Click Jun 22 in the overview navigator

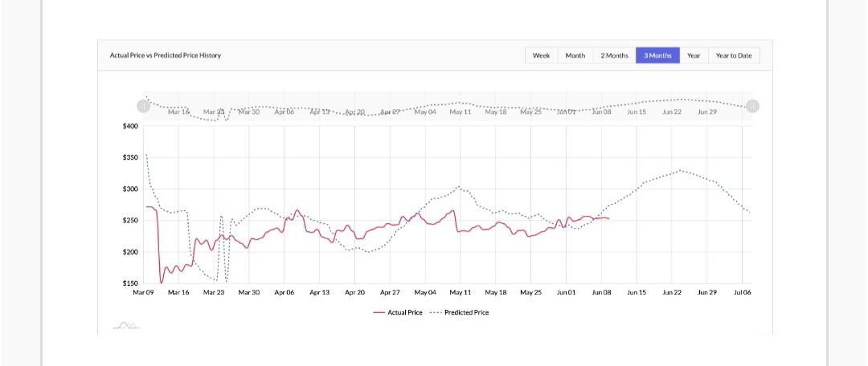pyautogui.click(x=671, y=112)
